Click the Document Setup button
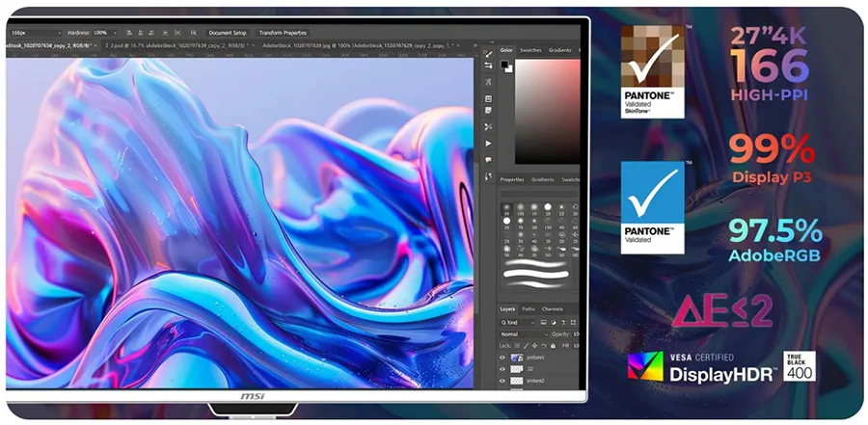This screenshot has height=425, width=868. [228, 33]
